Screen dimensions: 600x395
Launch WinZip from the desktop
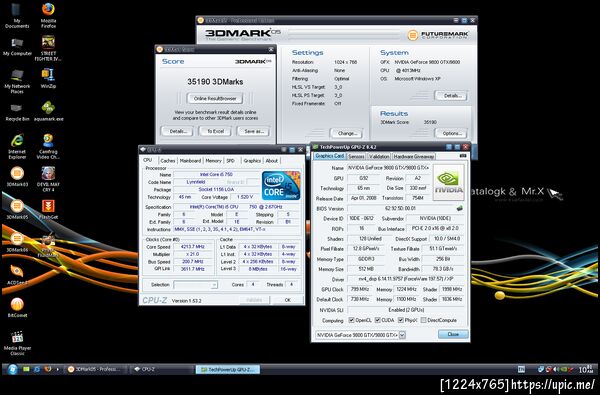(48, 78)
